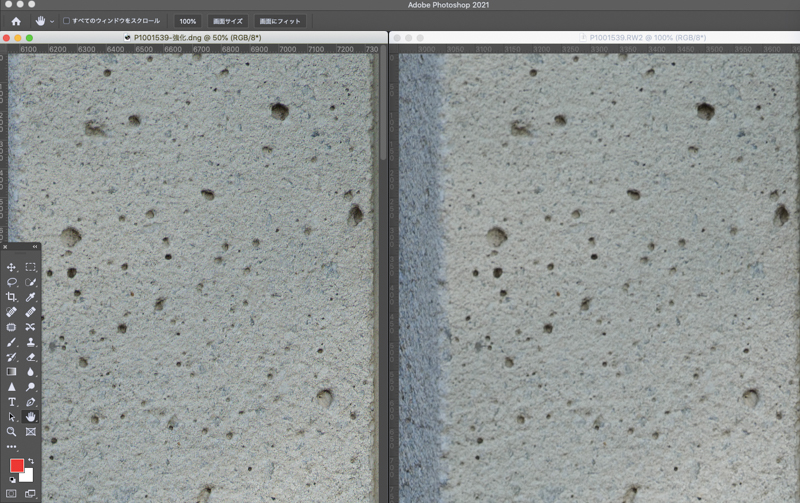Screen dimensions: 800x503
Task: Select the Brush tool
Action: click(11, 342)
